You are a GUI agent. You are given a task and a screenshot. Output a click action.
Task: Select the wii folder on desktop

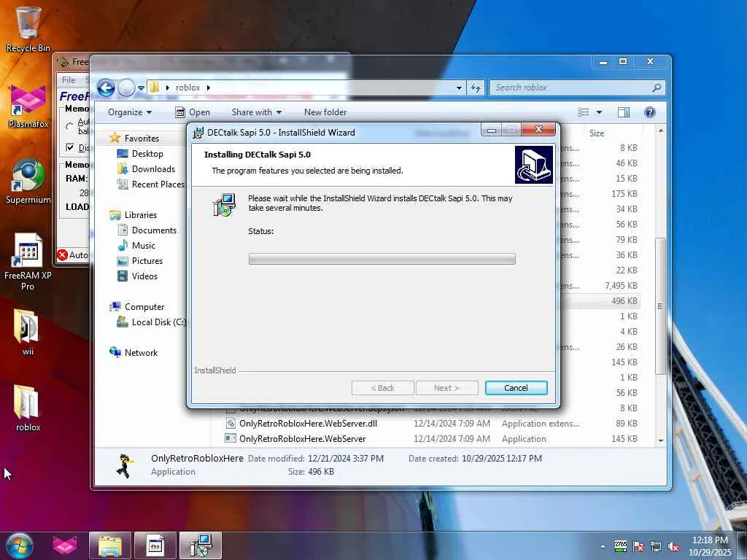27,332
